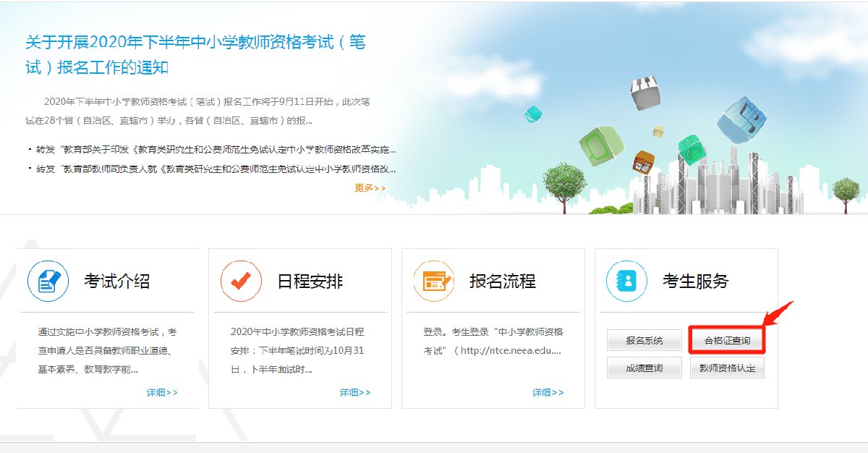The height and width of the screenshot is (453, 868).
Task: Click the 报名流程 orange form icon
Action: tap(434, 281)
